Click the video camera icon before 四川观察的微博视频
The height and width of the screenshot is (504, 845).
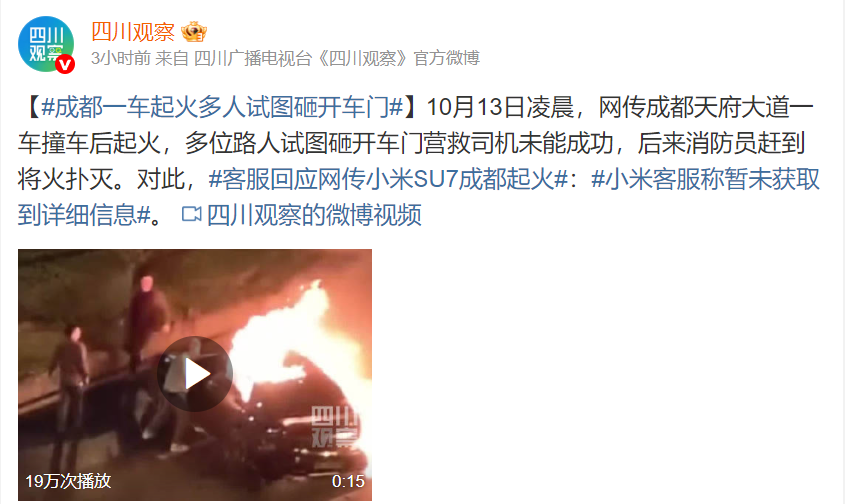pos(191,214)
